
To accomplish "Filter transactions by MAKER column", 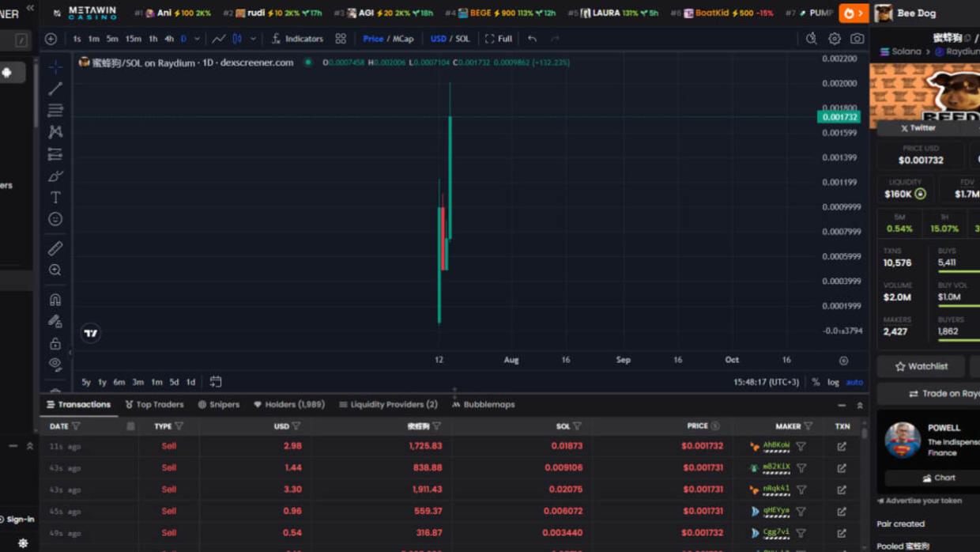I will [808, 426].
